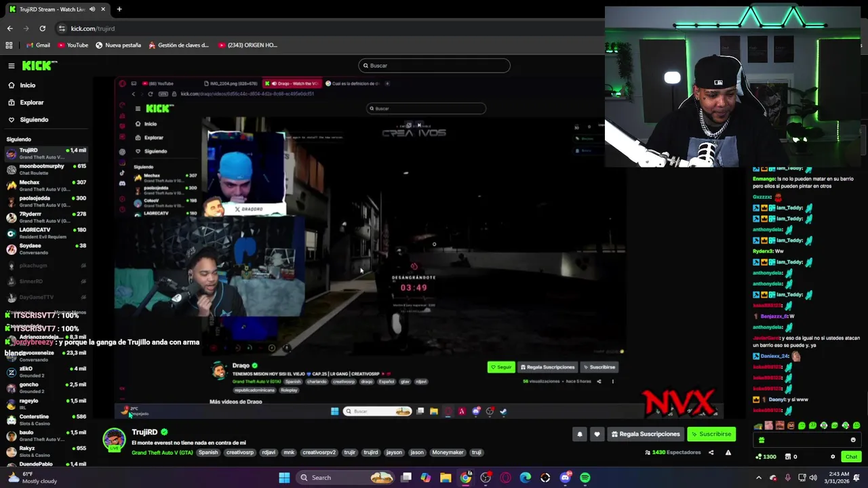Open the YouTube bookmark
Screen dimensions: 868x488
click(73, 45)
